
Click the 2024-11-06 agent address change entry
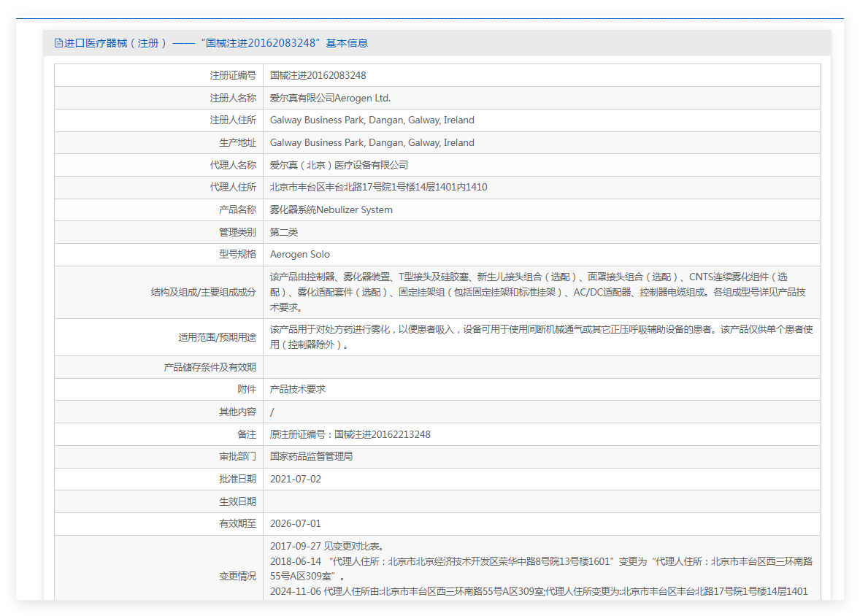[x=540, y=591]
